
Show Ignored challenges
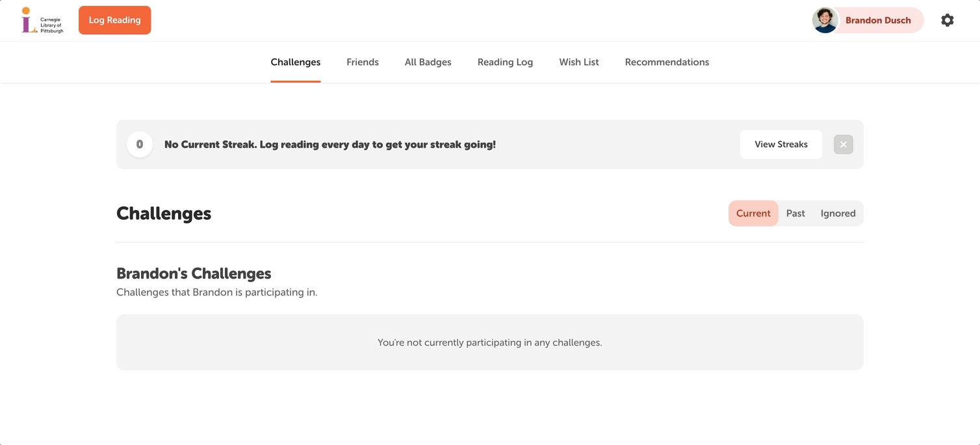point(838,213)
